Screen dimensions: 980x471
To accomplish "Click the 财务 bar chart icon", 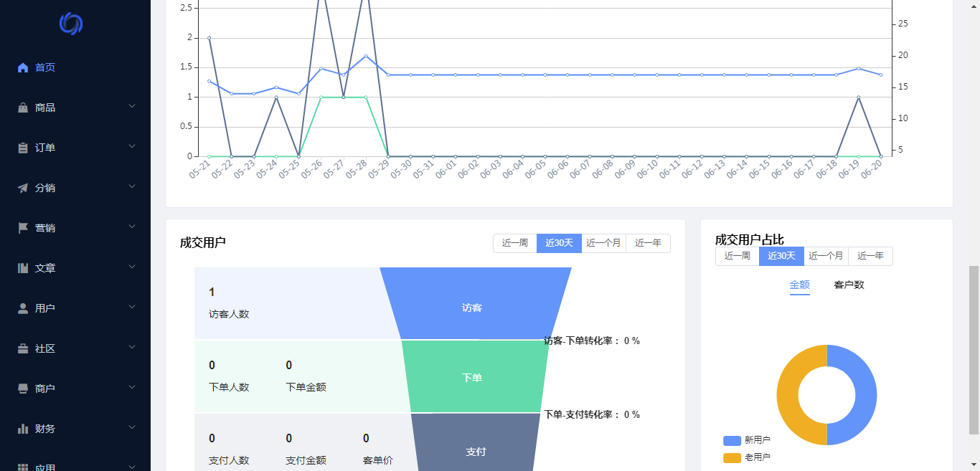I will (23, 429).
